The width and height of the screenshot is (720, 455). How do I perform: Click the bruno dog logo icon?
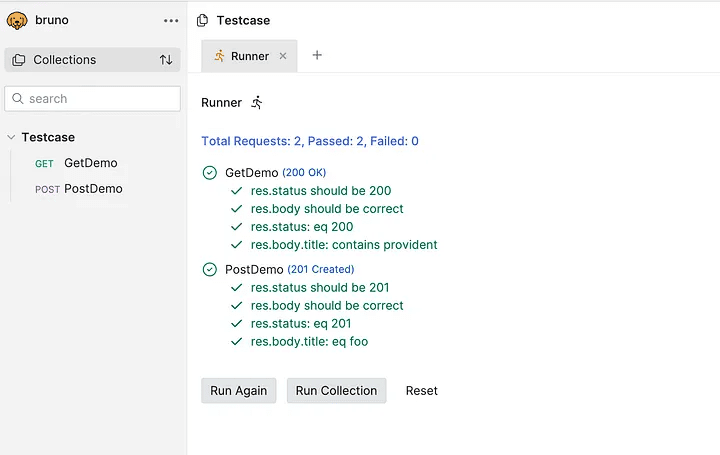click(17, 20)
